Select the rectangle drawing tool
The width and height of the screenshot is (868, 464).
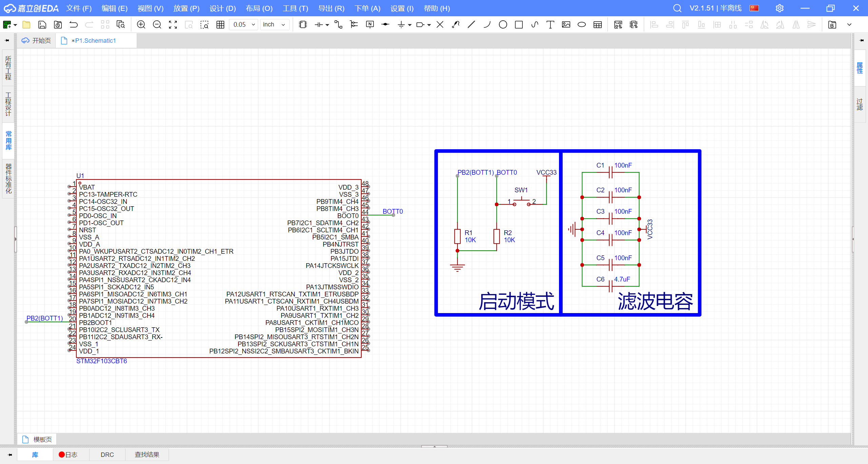point(519,24)
